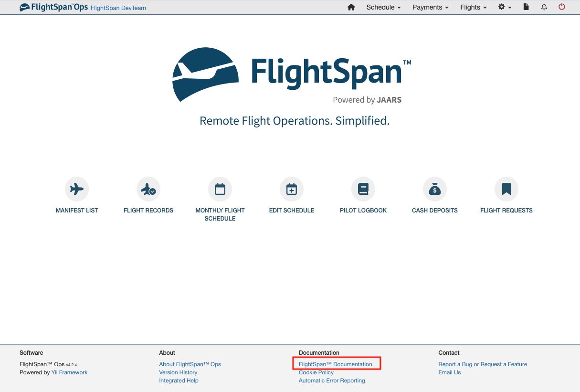Expand the Schedule dropdown menu
The image size is (580, 392).
tap(382, 7)
